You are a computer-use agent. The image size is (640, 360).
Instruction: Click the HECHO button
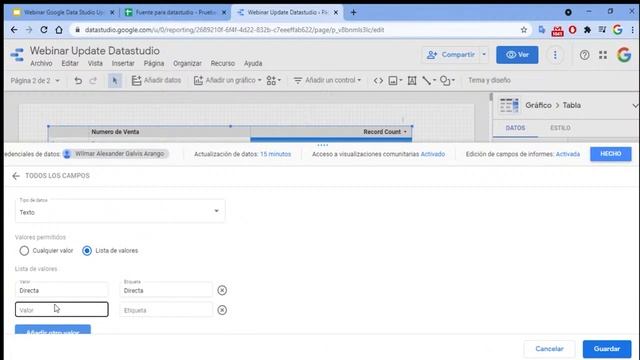pyautogui.click(x=611, y=154)
